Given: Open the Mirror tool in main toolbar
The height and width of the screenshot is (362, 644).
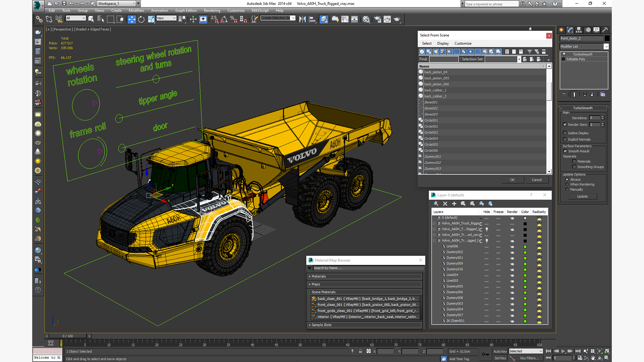Looking at the screenshot, I should click(303, 19).
